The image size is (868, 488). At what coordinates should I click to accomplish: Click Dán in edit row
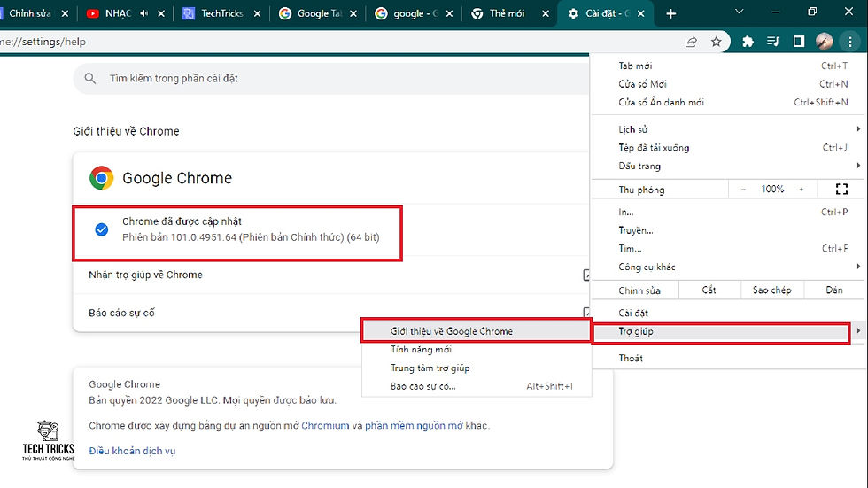(x=833, y=290)
